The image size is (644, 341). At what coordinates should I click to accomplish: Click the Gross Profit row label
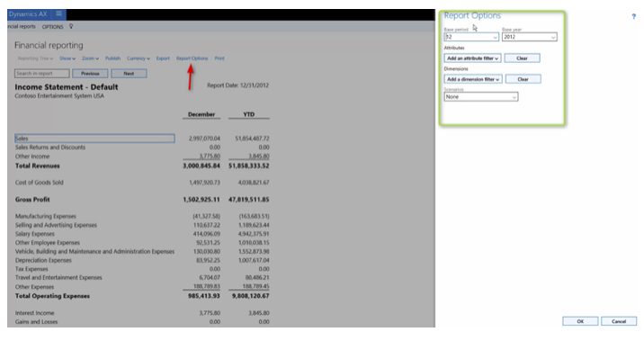32,200
